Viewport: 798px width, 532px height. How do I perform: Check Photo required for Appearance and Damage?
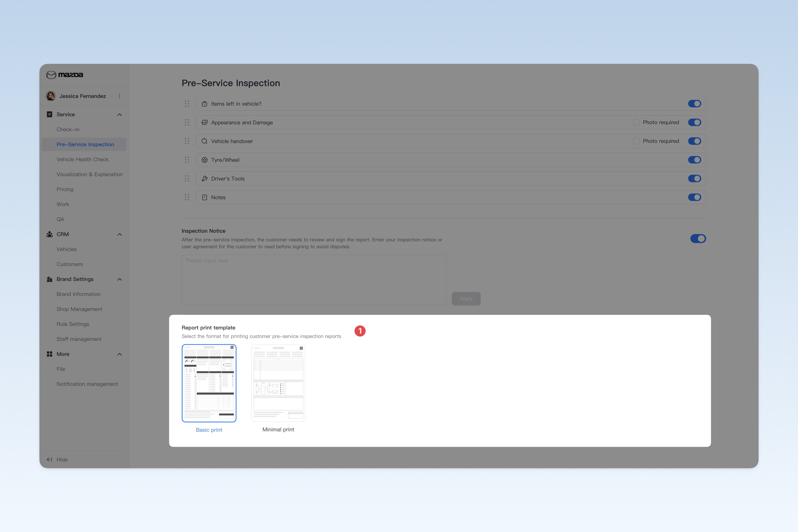pyautogui.click(x=636, y=122)
